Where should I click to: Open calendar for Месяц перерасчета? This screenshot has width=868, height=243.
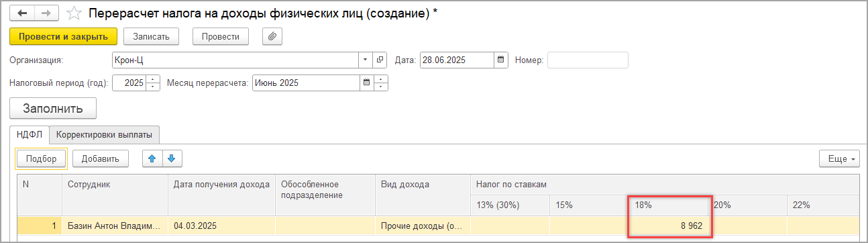coord(366,83)
